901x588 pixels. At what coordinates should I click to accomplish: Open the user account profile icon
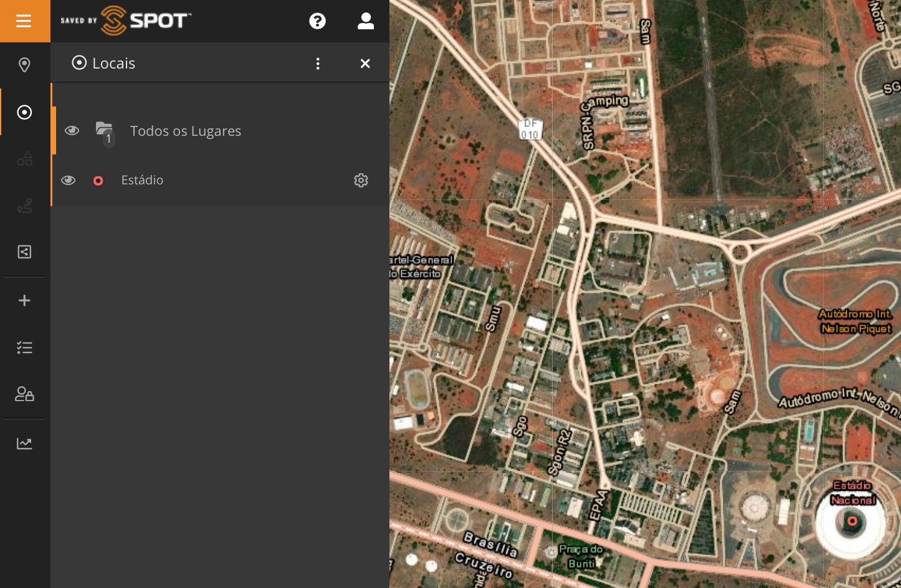click(366, 21)
